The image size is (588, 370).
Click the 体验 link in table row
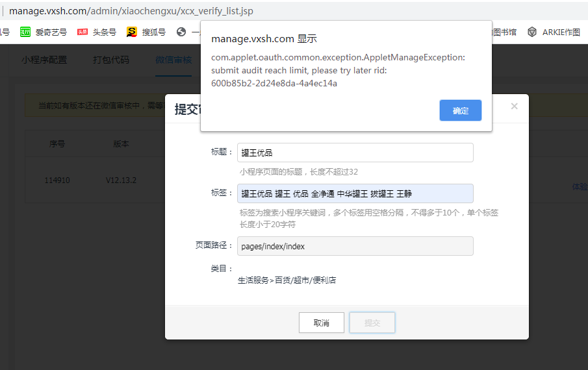579,186
